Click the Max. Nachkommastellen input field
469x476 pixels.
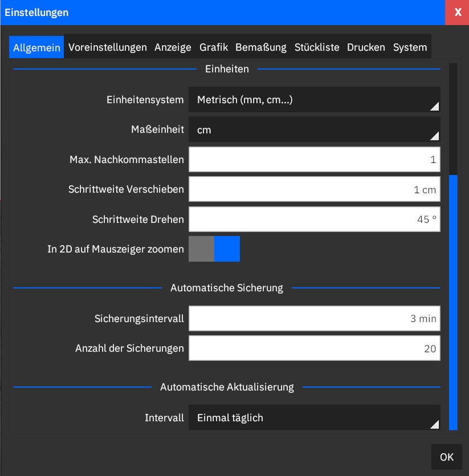pos(315,160)
